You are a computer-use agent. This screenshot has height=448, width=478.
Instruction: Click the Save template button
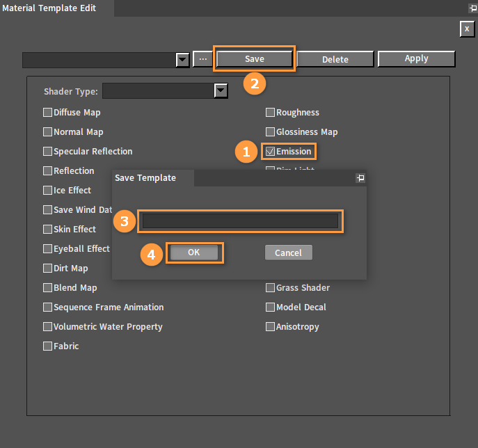[x=255, y=59]
